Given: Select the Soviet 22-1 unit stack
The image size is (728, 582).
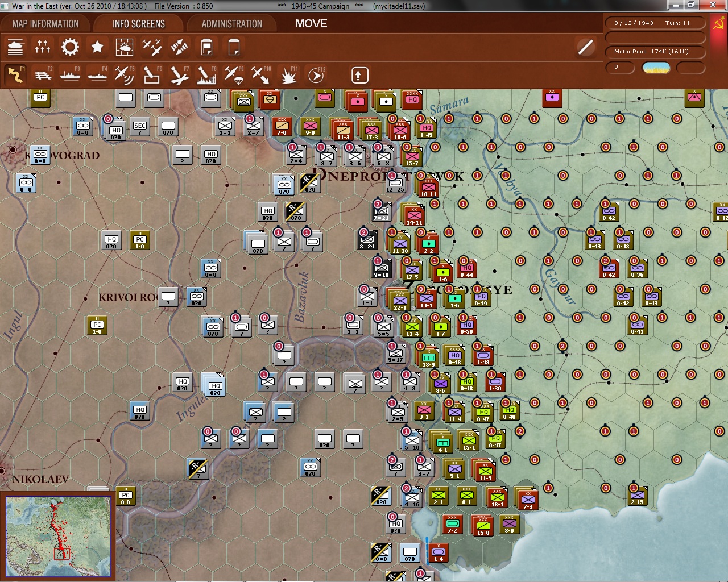Looking at the screenshot, I should [399, 300].
